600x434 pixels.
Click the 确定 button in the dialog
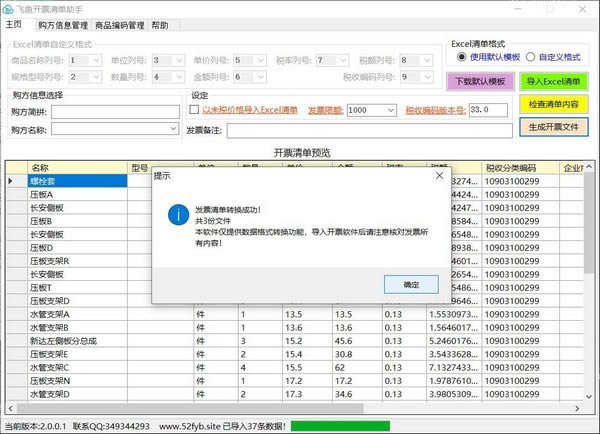[x=411, y=285]
